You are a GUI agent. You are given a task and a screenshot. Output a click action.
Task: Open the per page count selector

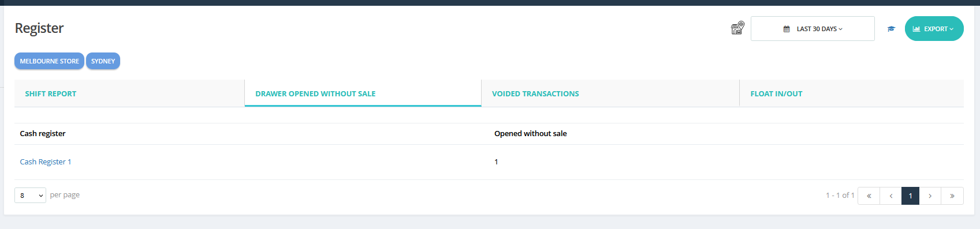30,196
